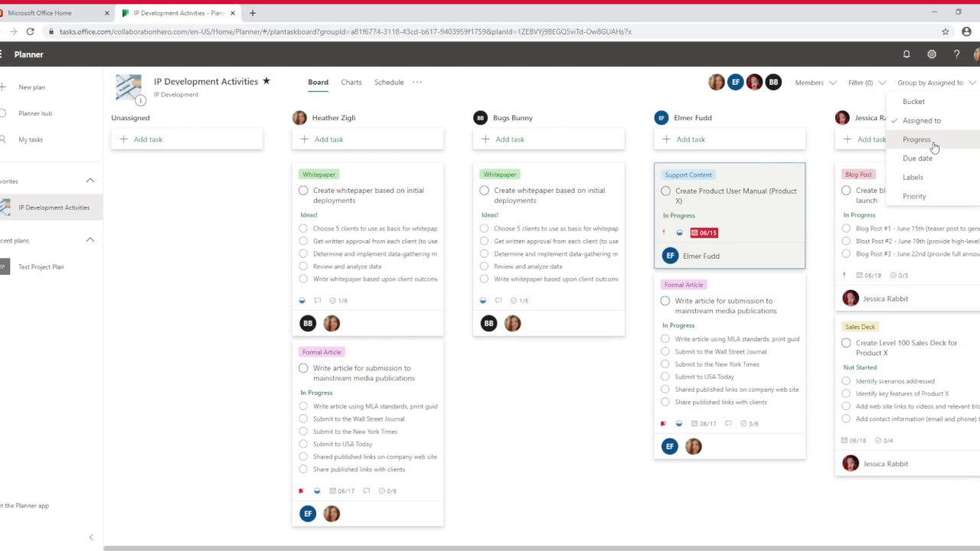
Task: Click the plus icon in Unassigned column
Action: point(123,139)
